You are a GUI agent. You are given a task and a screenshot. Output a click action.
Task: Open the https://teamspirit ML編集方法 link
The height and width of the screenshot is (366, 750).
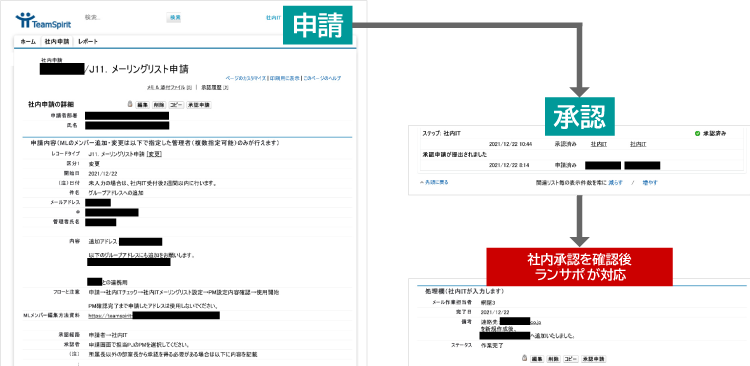click(x=110, y=316)
